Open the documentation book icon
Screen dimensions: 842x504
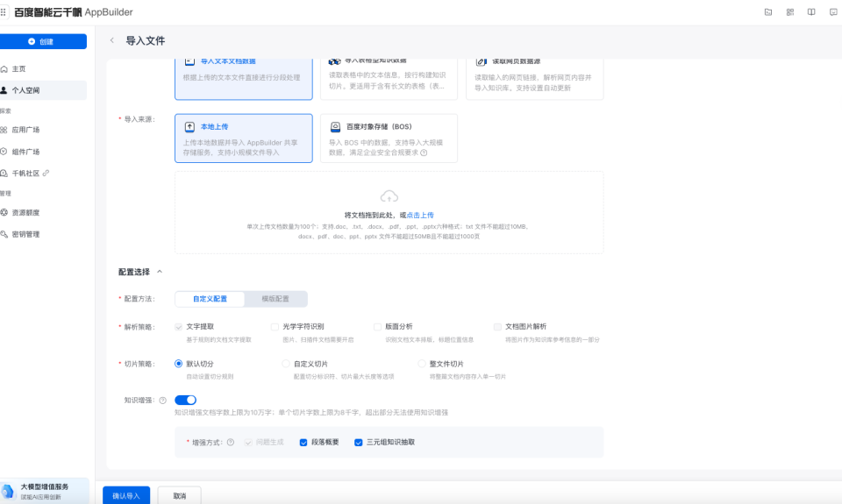pyautogui.click(x=811, y=12)
